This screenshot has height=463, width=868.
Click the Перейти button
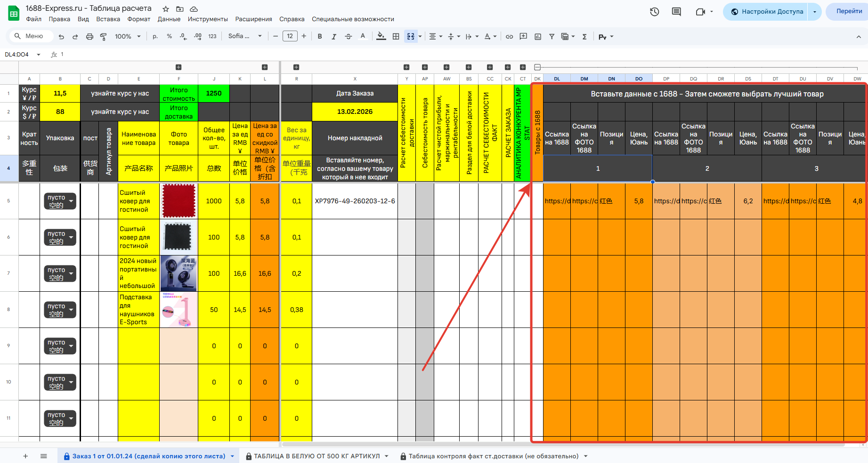pyautogui.click(x=849, y=12)
